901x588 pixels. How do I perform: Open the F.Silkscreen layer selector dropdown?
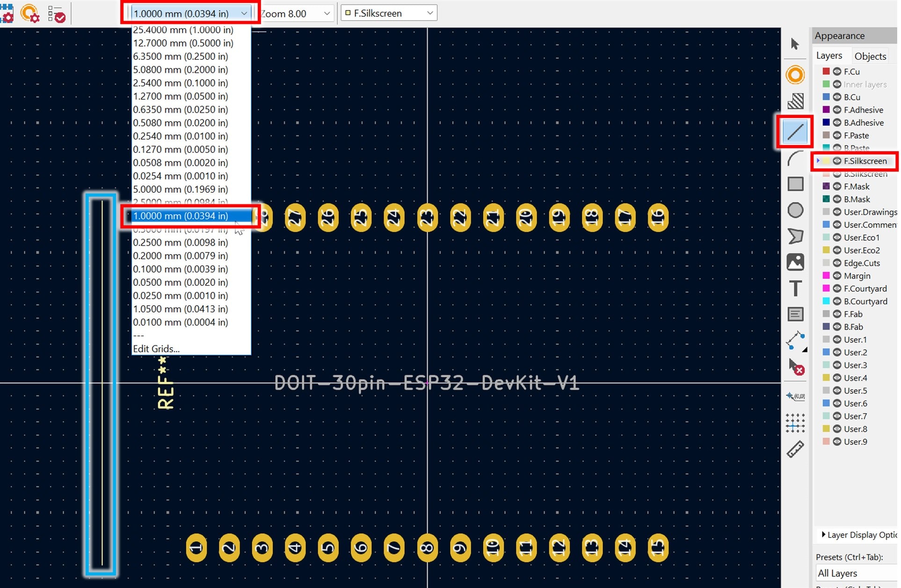389,14
